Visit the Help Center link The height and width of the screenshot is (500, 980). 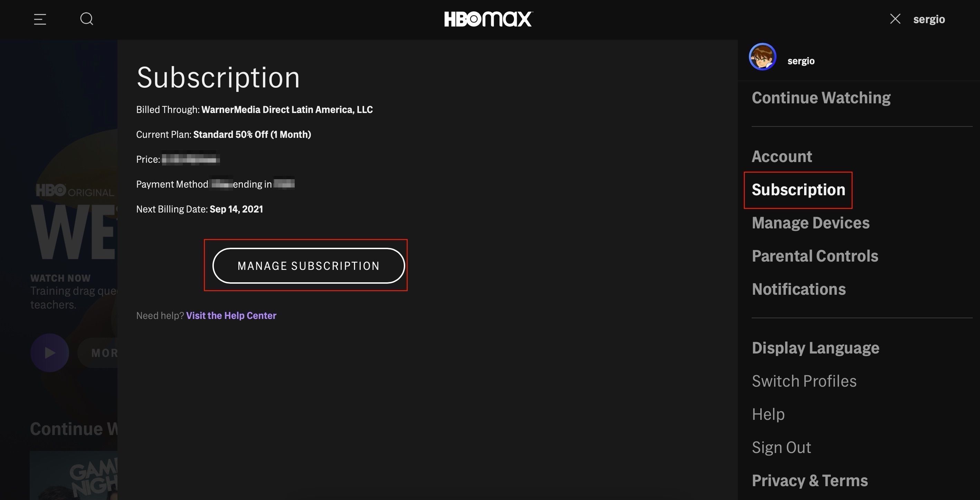(231, 315)
